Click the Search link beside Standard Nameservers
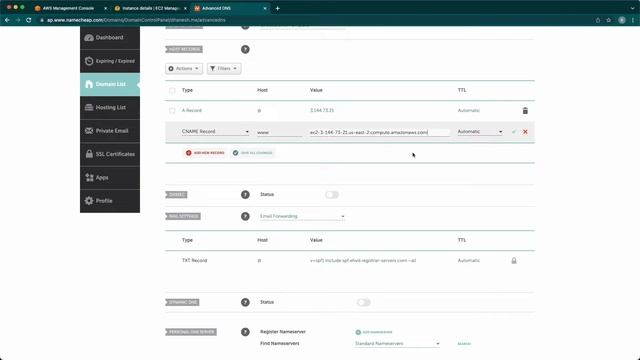Viewport: 640px width, 360px height. [x=464, y=344]
